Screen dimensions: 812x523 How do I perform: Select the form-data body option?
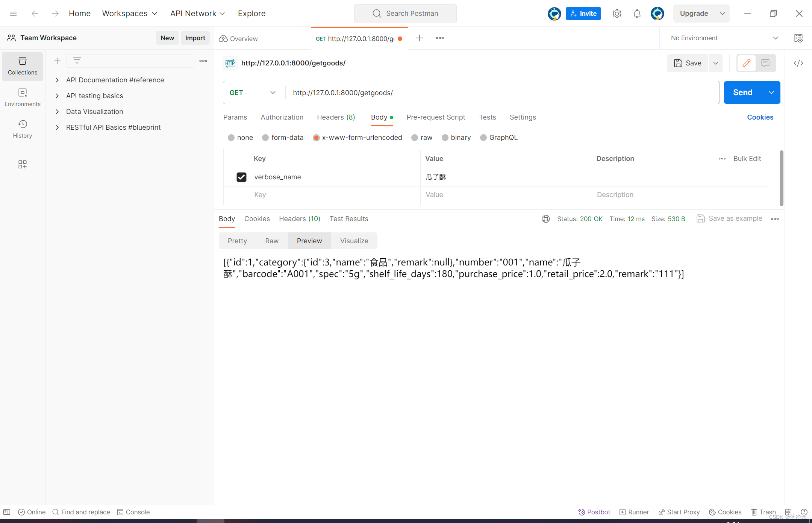[x=265, y=138]
